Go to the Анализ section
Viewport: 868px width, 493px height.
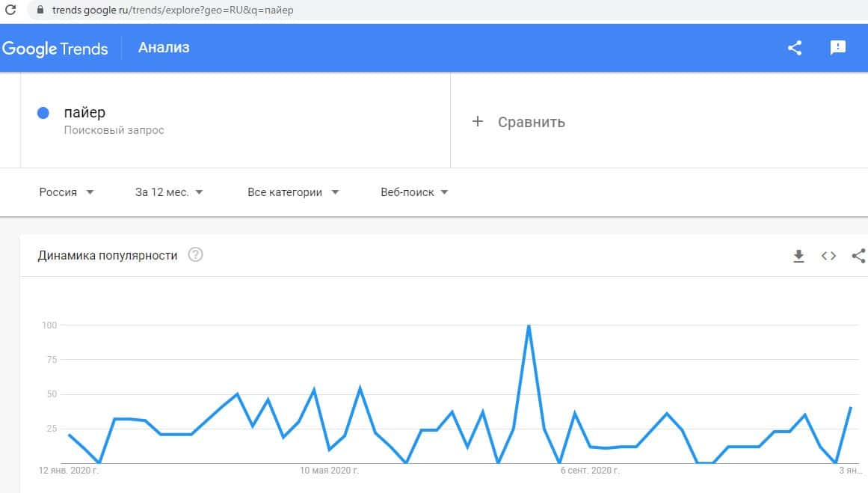tap(164, 48)
